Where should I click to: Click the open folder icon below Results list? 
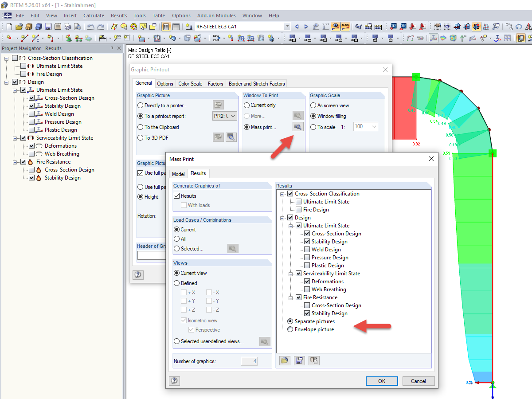point(285,360)
